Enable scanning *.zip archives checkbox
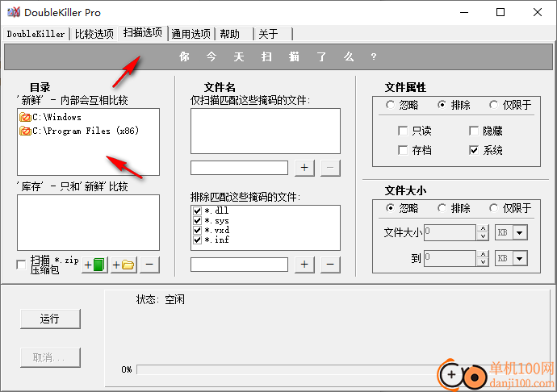The height and width of the screenshot is (392, 557). (21, 265)
